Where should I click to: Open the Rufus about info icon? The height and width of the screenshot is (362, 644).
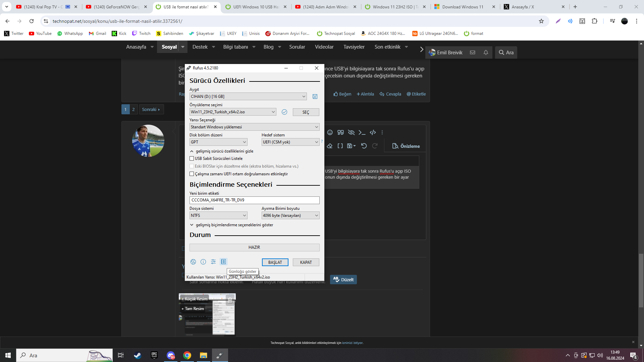203,262
